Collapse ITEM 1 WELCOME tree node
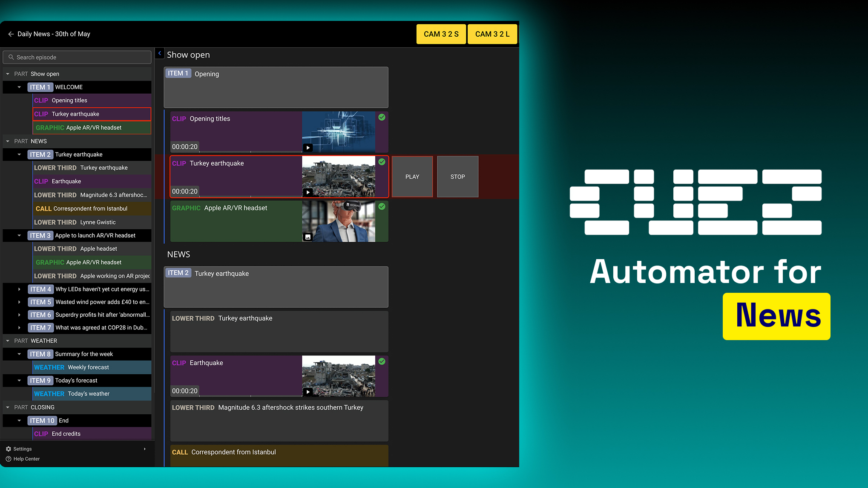The image size is (868, 488). [x=19, y=87]
